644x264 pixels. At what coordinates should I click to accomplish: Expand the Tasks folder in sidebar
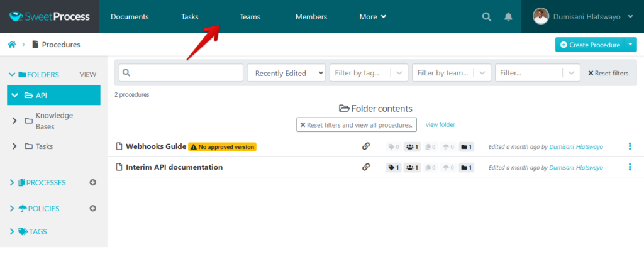14,146
